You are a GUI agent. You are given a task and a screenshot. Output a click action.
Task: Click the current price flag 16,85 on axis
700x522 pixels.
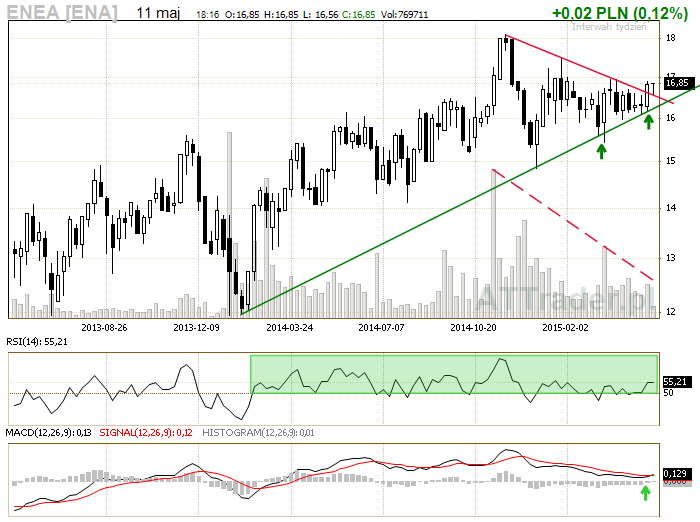click(677, 83)
